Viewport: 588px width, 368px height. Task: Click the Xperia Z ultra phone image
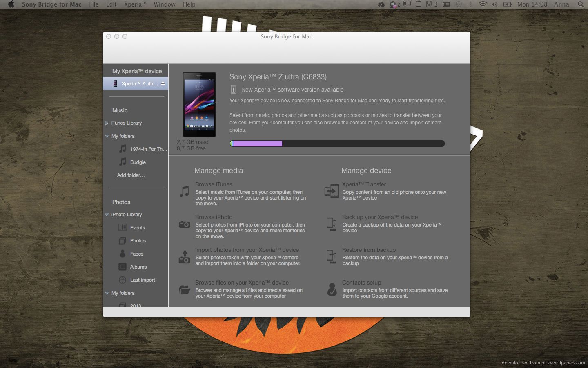pyautogui.click(x=199, y=105)
